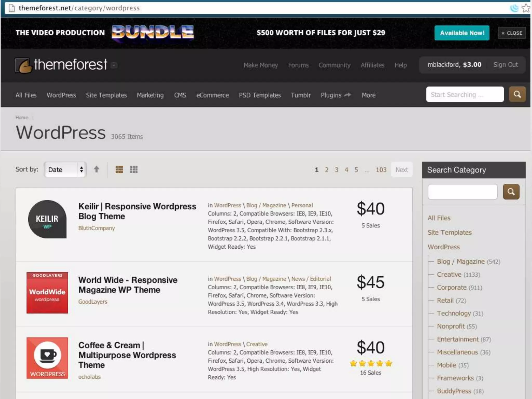The height and width of the screenshot is (399, 532).
Task: Expand dropdown arrow beside themeforest logo
Action: 114,65
